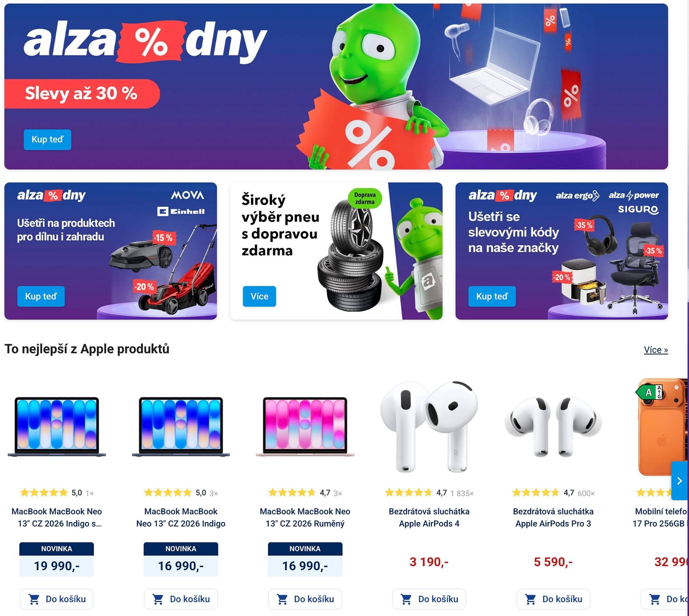This screenshot has width=689, height=616.
Task: Click the cart icon under MacBook Neo Indigo 19 990
Action: click(34, 599)
